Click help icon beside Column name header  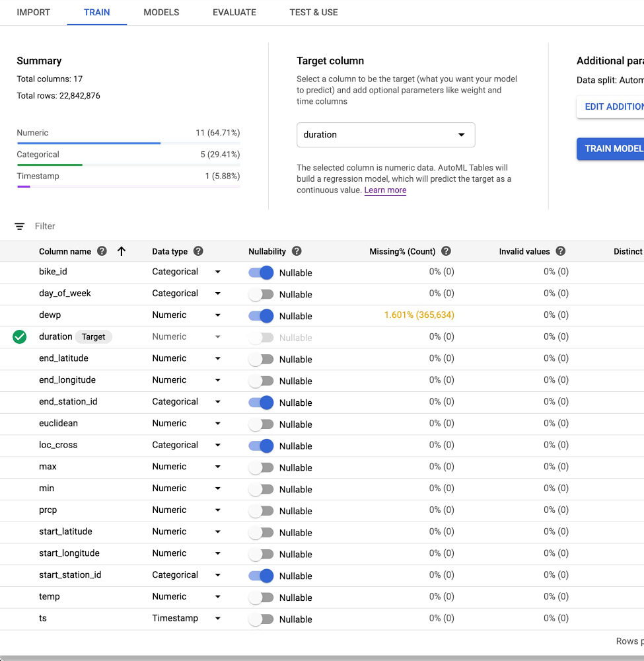(x=102, y=251)
